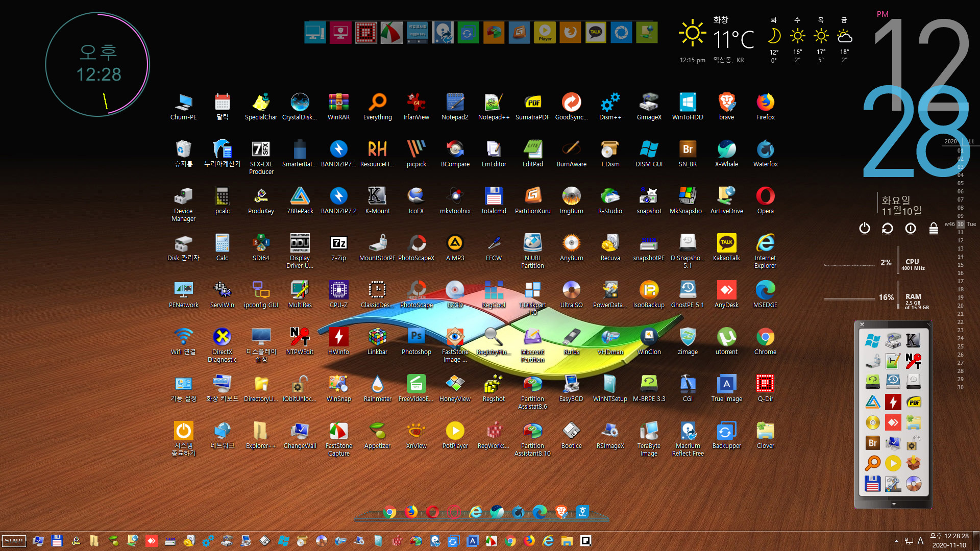Open PDF icon in floating launcher panel
980x551 pixels.
click(913, 402)
